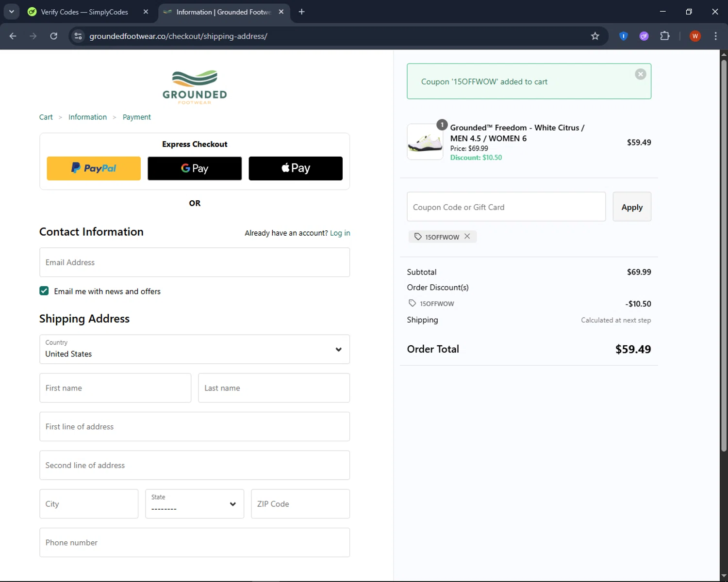Click the page vertical scrollbar

click(x=724, y=255)
